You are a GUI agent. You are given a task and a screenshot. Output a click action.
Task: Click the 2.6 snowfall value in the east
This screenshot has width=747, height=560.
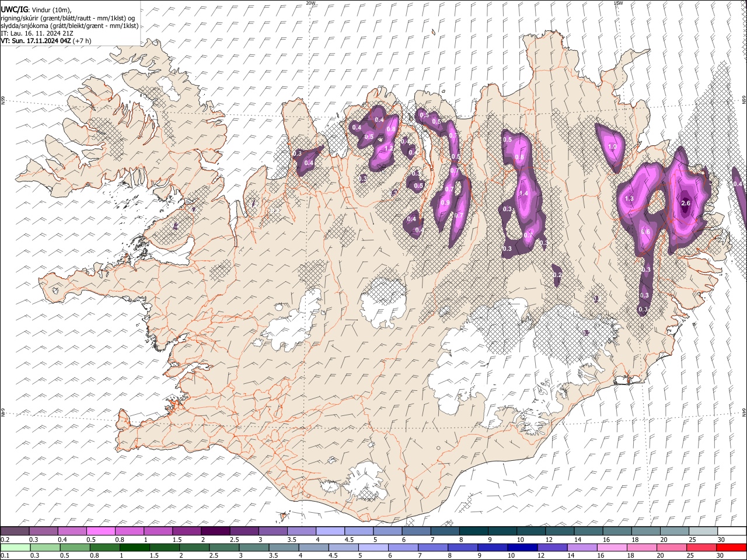(x=686, y=203)
